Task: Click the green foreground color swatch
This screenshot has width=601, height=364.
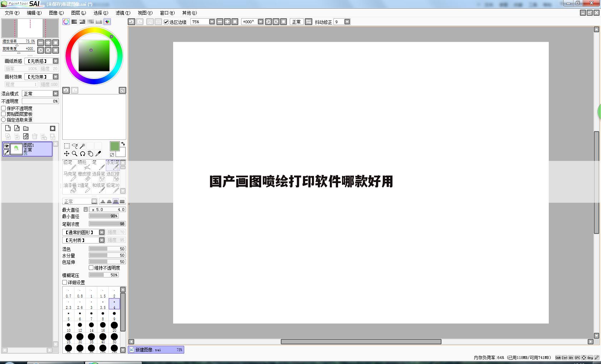Action: (114, 146)
